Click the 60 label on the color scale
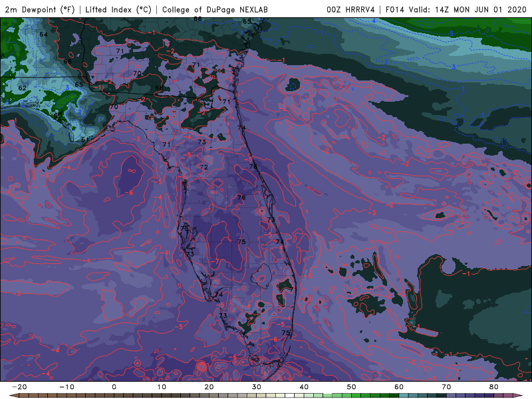 click(399, 387)
